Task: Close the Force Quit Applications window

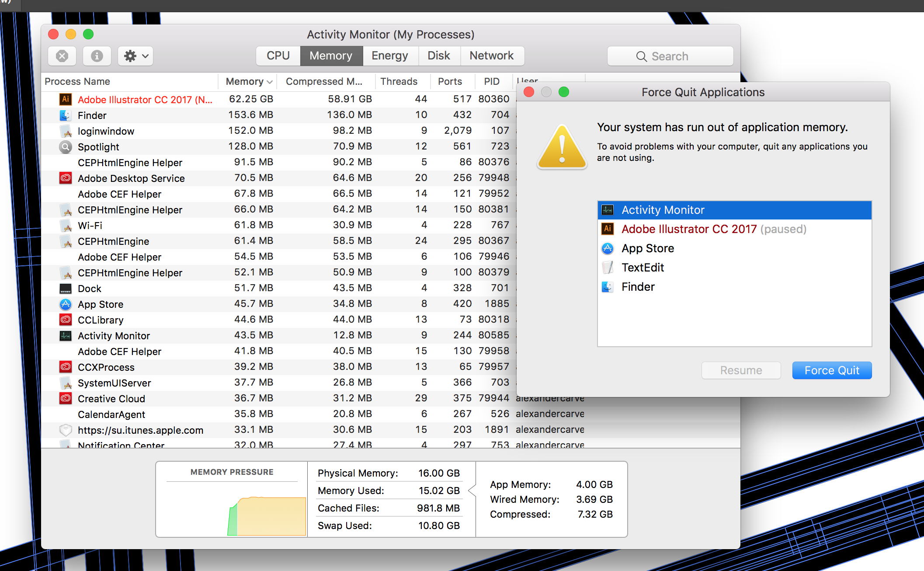Action: point(529,92)
